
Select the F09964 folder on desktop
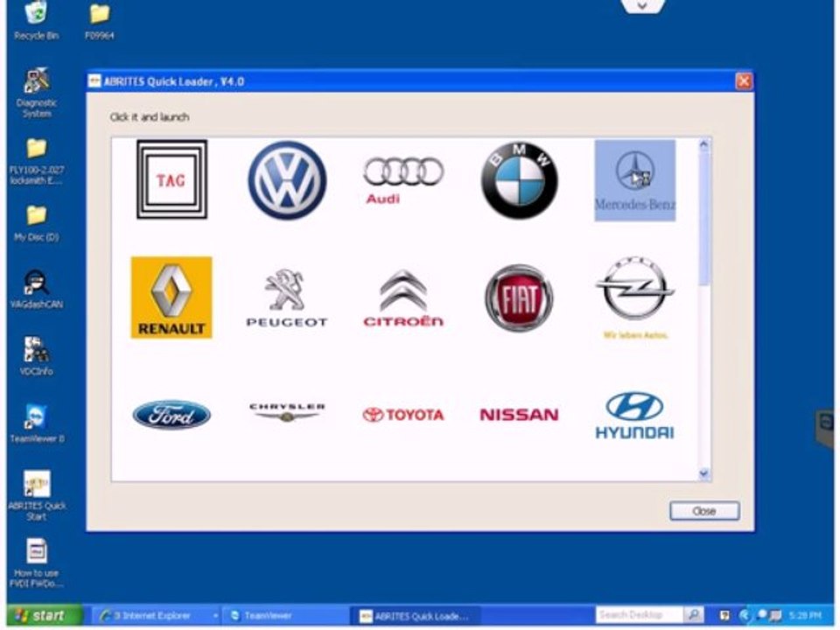pyautogui.click(x=100, y=21)
